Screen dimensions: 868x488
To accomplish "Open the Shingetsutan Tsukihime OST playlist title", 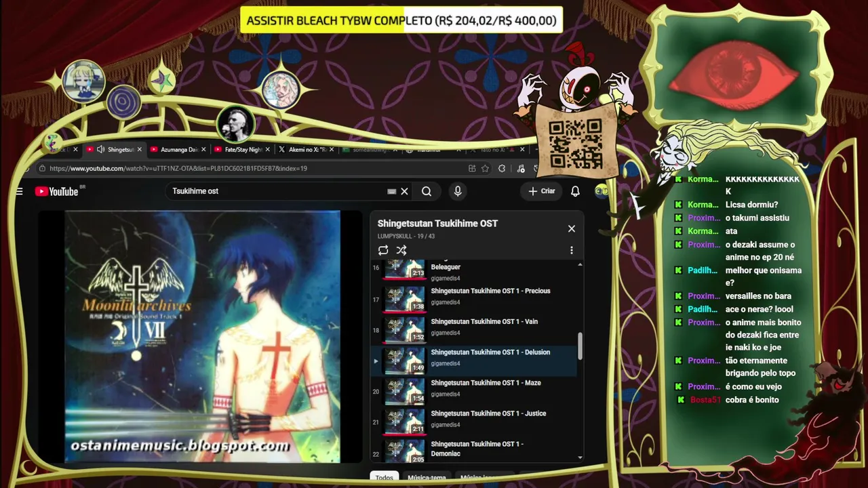I will (x=437, y=223).
